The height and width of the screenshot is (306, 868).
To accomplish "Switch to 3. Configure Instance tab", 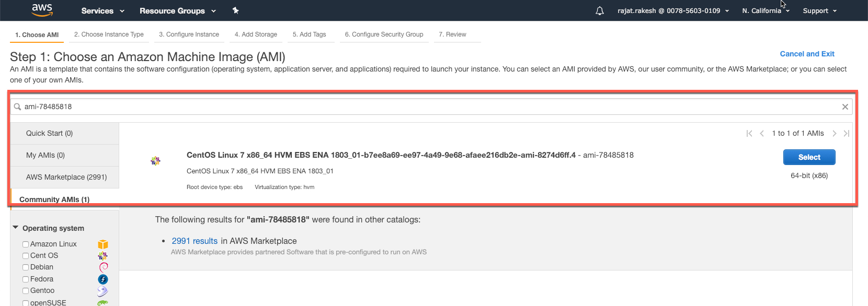I will click(189, 34).
